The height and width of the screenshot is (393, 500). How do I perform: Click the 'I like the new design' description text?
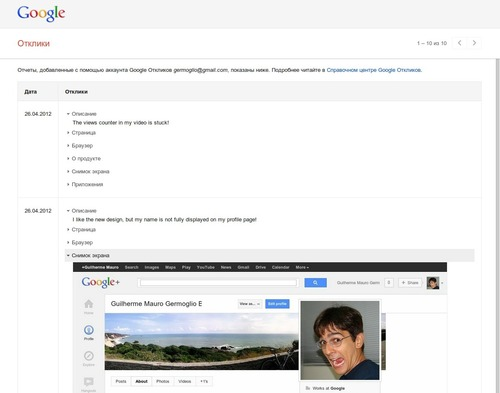[x=164, y=220]
